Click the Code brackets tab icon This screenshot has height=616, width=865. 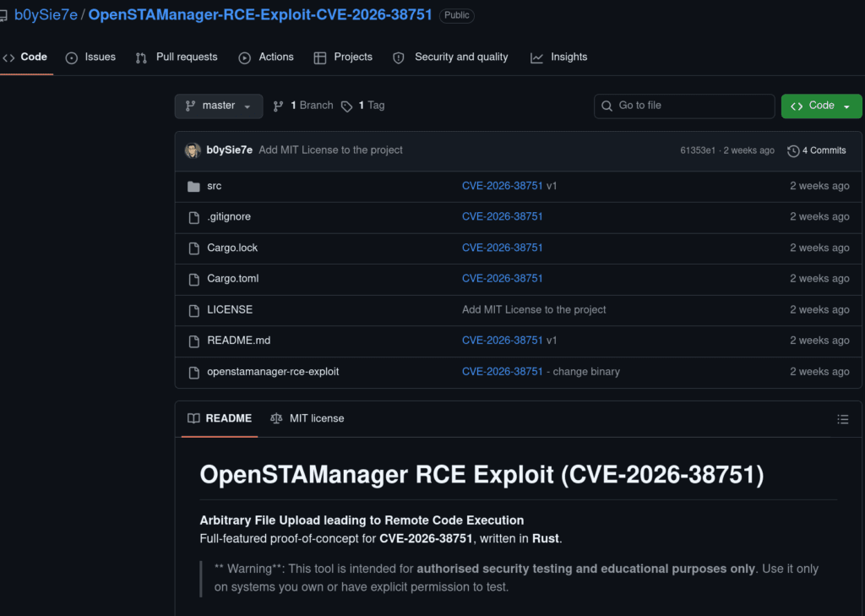(8, 57)
